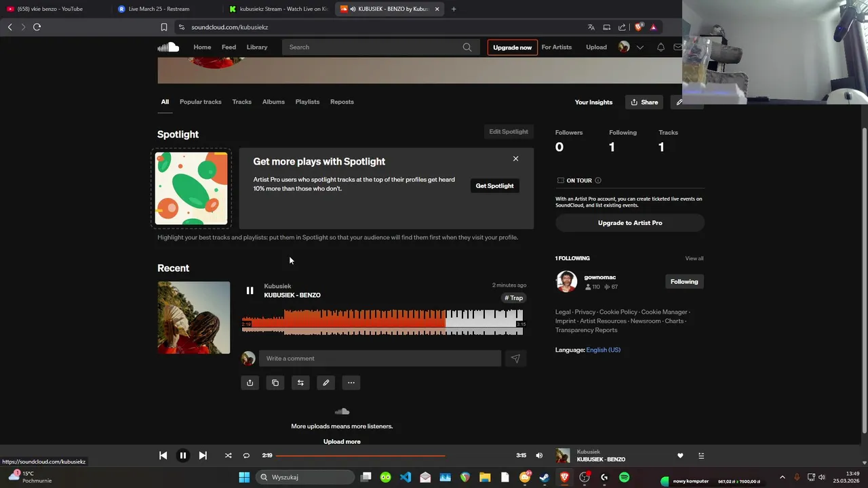Toggle Following for gownomac
This screenshot has height=488, width=868.
tap(684, 281)
